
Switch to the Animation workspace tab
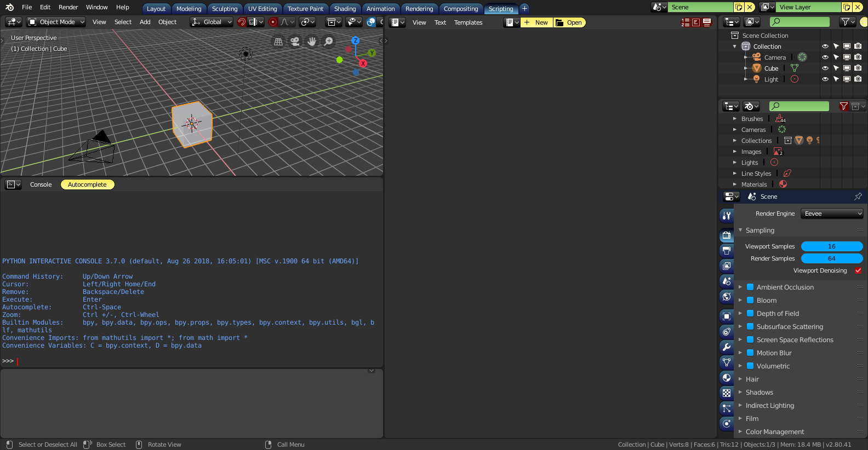pyautogui.click(x=381, y=9)
